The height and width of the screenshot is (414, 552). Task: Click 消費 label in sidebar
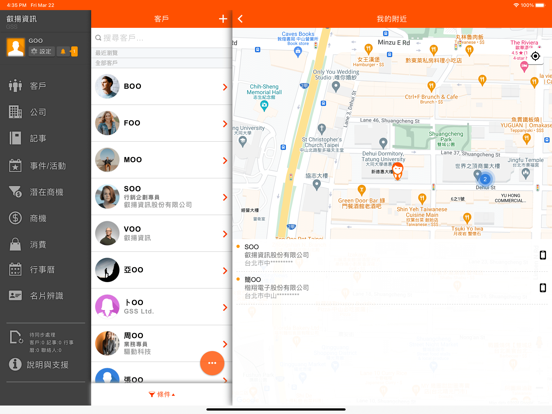[x=38, y=244]
